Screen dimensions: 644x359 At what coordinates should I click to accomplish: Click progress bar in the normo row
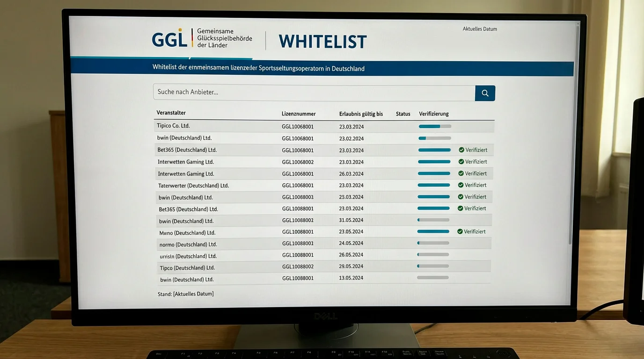[x=433, y=243]
